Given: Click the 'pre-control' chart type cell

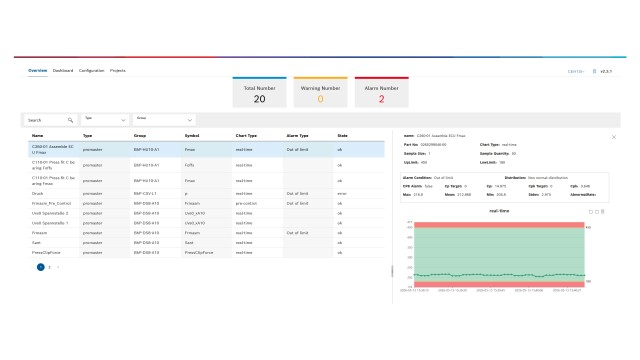Looking at the screenshot, I should click(x=246, y=203).
